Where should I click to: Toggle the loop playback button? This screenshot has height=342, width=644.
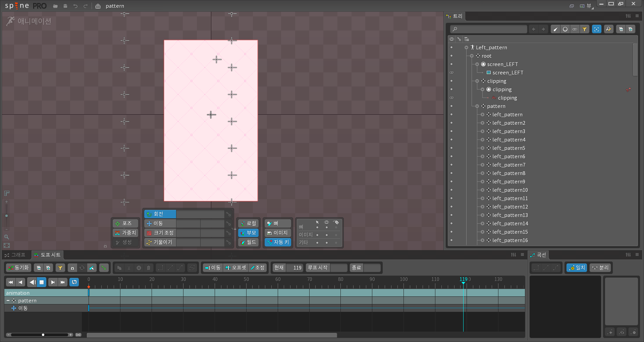coord(74,282)
